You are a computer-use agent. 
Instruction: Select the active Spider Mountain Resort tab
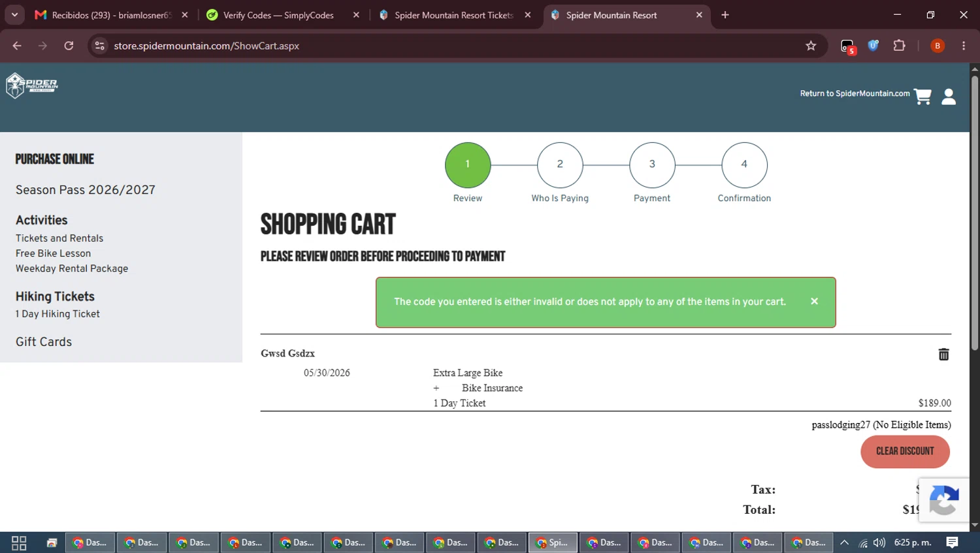625,15
